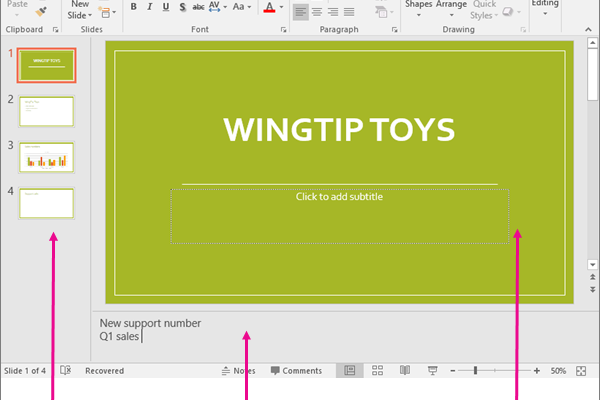This screenshot has height=400, width=600.
Task: Toggle the Notes pane button
Action: 238,371
